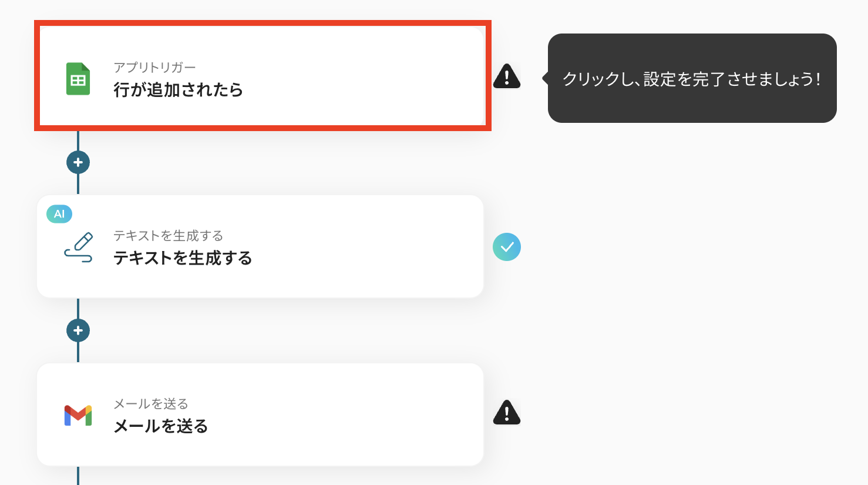Click connector line below the メールを送る card

78,476
